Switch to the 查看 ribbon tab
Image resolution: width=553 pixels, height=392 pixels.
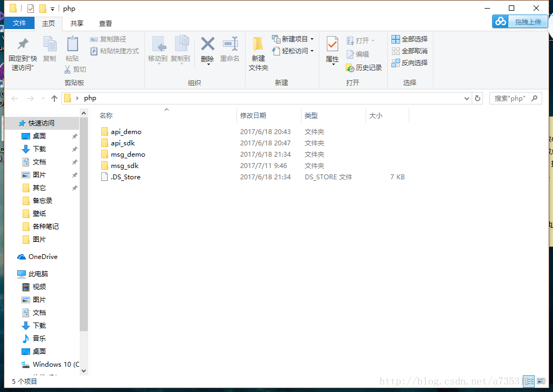pyautogui.click(x=105, y=23)
